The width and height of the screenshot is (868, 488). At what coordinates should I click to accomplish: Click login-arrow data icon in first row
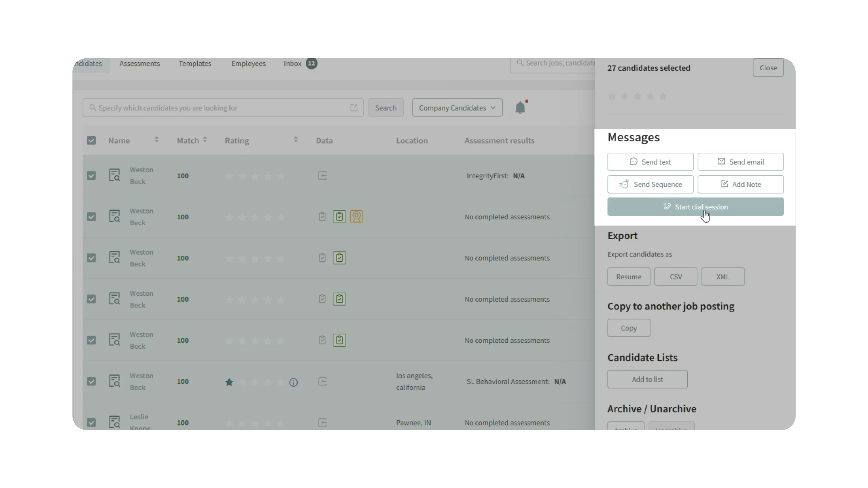pos(322,176)
